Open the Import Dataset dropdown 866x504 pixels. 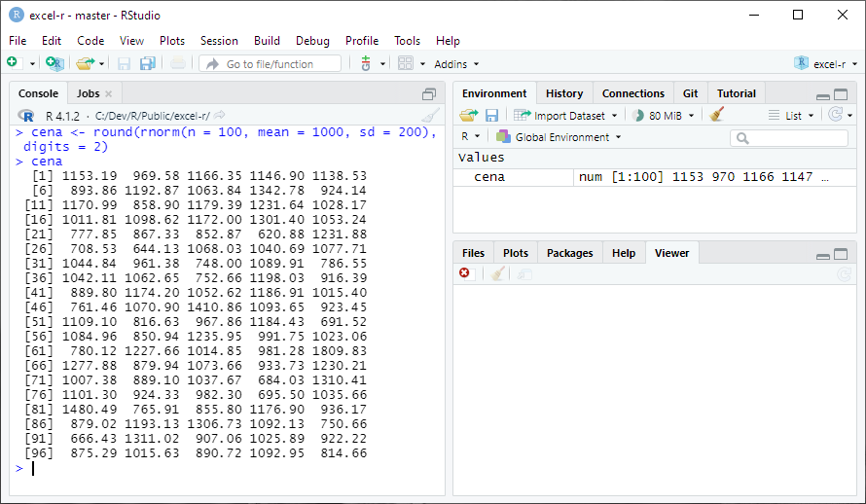point(565,116)
